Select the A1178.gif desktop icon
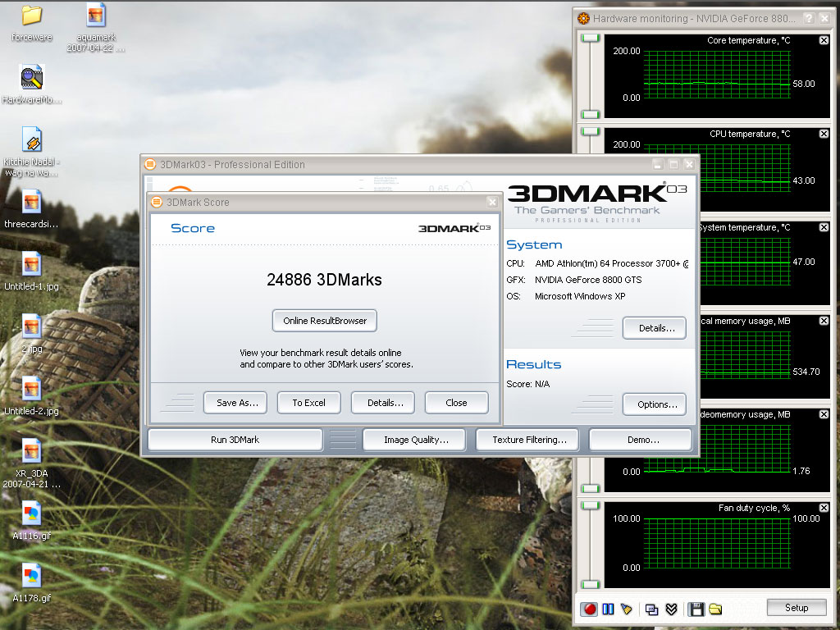 pos(32,583)
